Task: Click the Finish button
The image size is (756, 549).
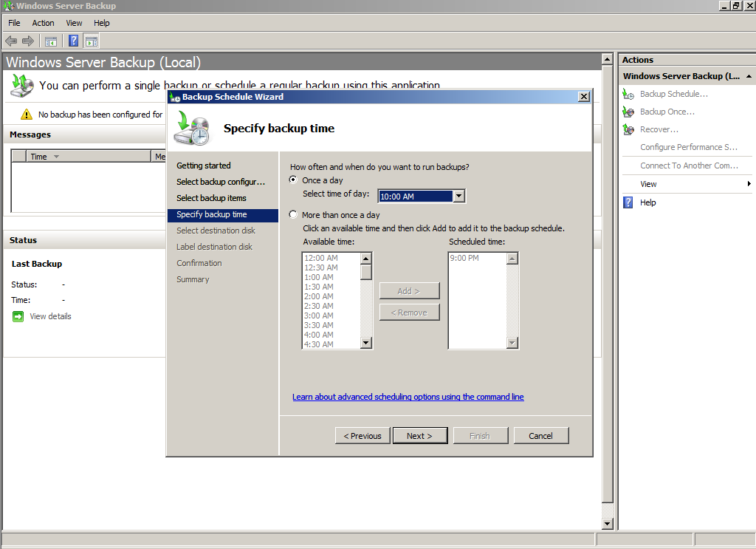Action: pyautogui.click(x=480, y=436)
